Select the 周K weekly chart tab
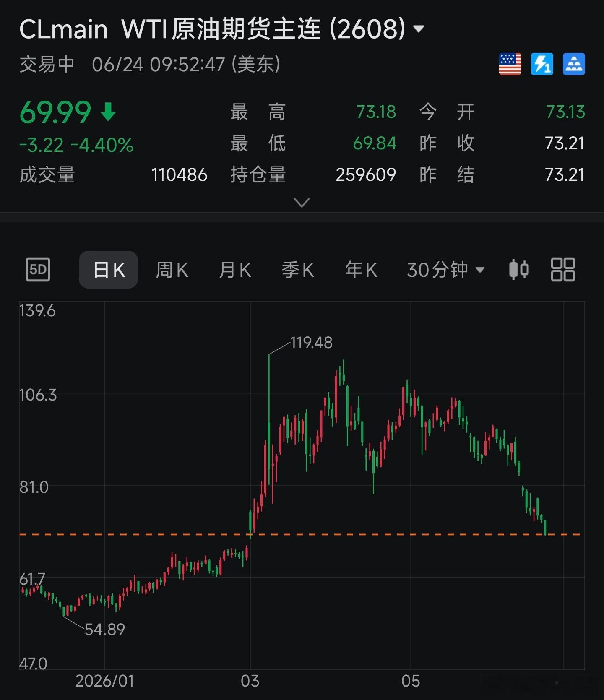 tap(172, 270)
